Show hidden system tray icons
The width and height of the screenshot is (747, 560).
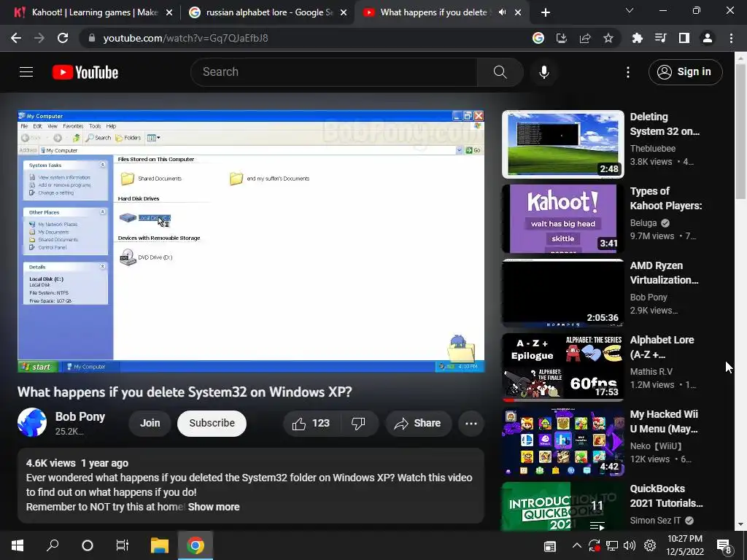pos(576,545)
